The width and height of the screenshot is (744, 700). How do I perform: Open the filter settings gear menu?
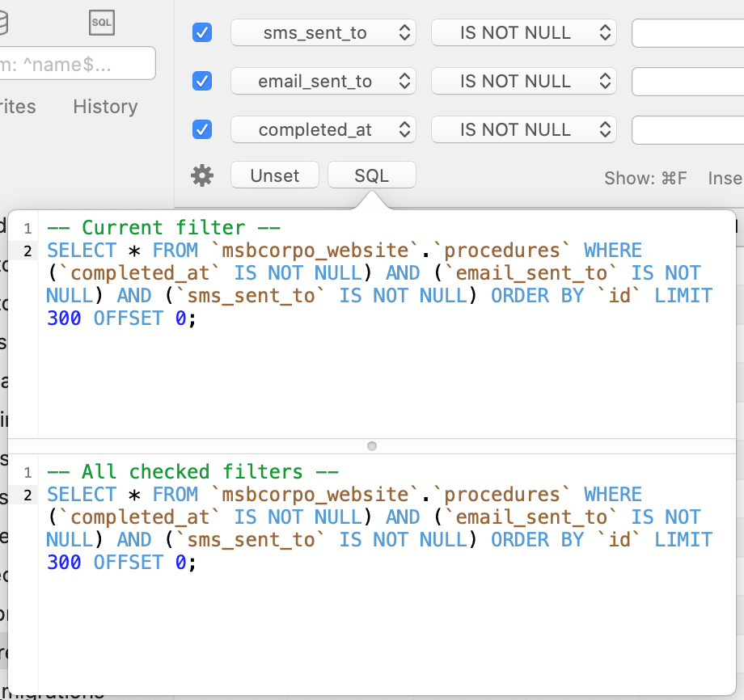click(201, 175)
